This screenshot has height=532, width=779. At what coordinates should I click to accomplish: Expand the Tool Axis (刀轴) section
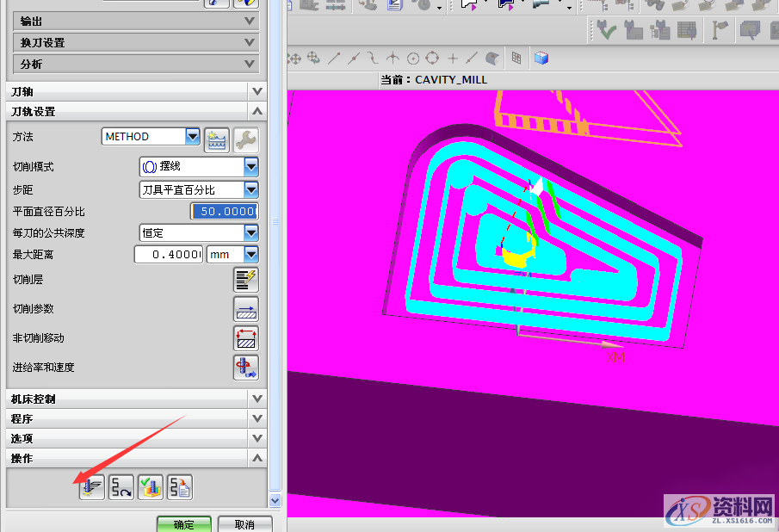[257, 91]
